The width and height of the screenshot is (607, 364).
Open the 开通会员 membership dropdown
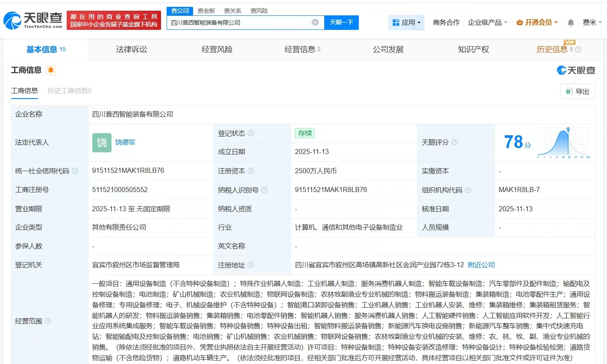(x=537, y=23)
